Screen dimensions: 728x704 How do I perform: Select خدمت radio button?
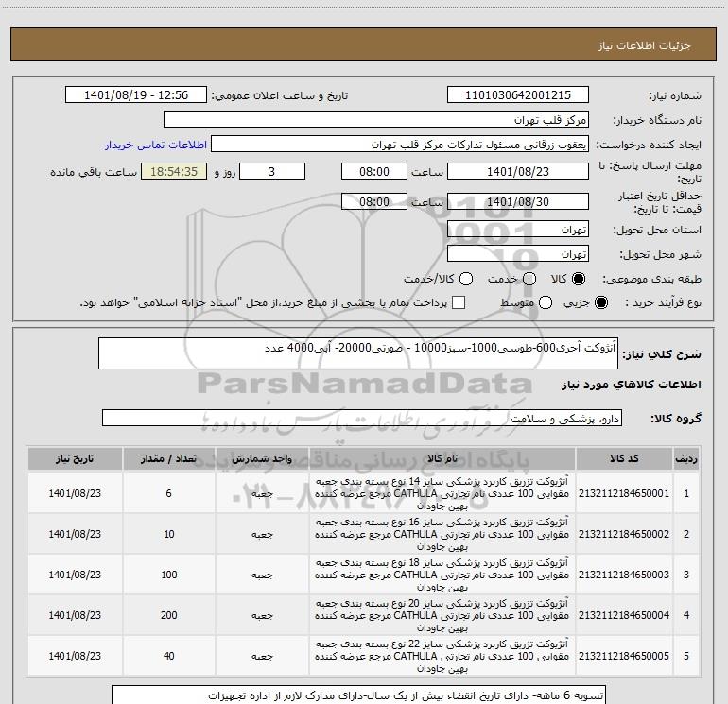529,279
